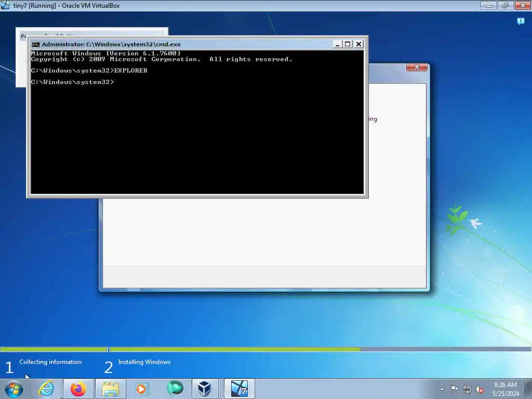Open VirtualBox Manager cube icon in taskbar
Screen dimensions: 532x399
click(x=205, y=389)
